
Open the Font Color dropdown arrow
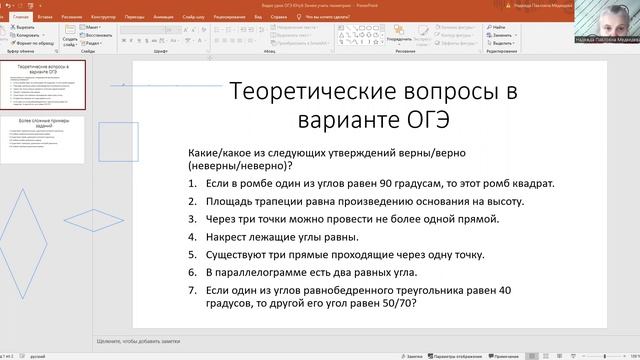click(204, 40)
